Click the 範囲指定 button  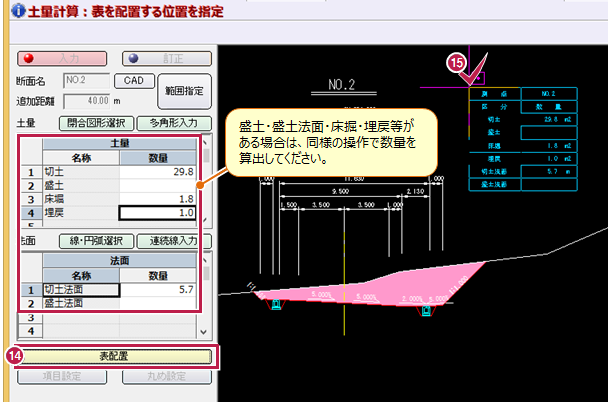coord(185,91)
